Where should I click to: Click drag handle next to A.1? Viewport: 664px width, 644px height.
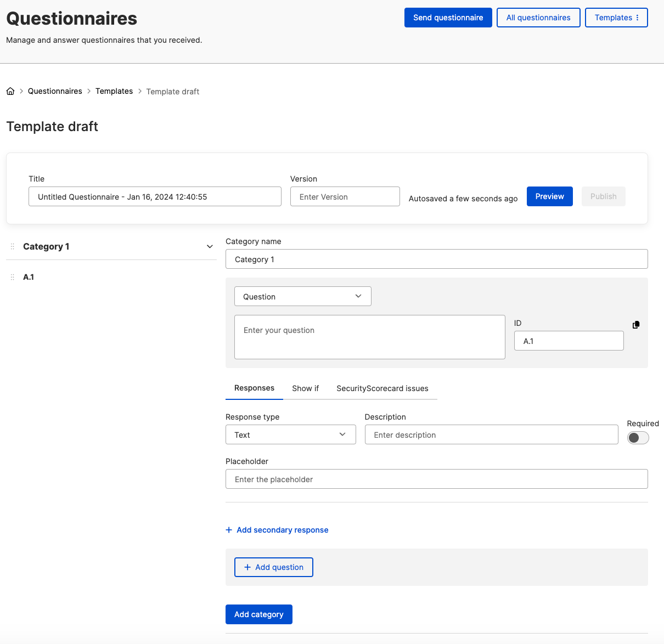point(12,277)
